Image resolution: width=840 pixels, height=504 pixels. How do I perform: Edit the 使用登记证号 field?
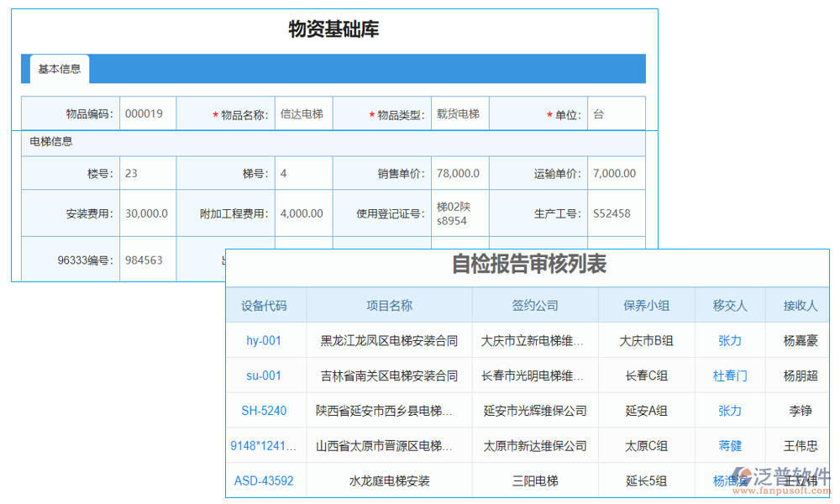coord(459,213)
